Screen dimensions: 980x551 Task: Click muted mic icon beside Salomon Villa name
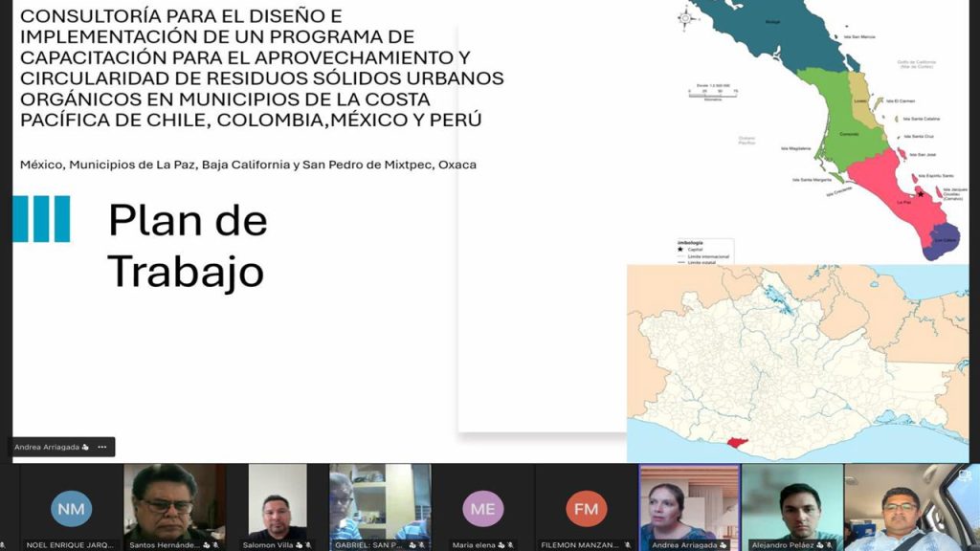click(x=308, y=544)
